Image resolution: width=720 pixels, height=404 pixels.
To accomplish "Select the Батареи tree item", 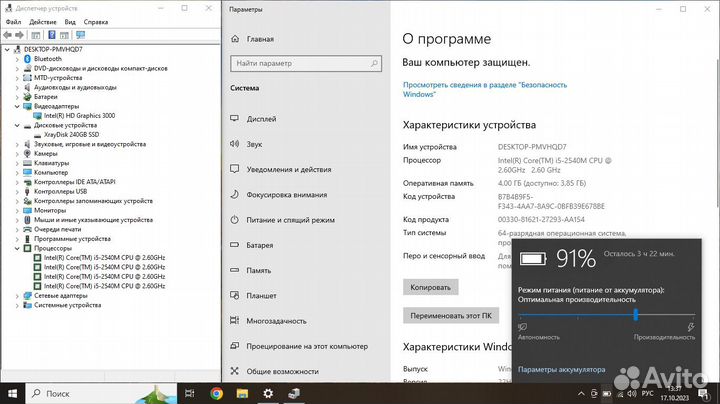I will point(45,97).
